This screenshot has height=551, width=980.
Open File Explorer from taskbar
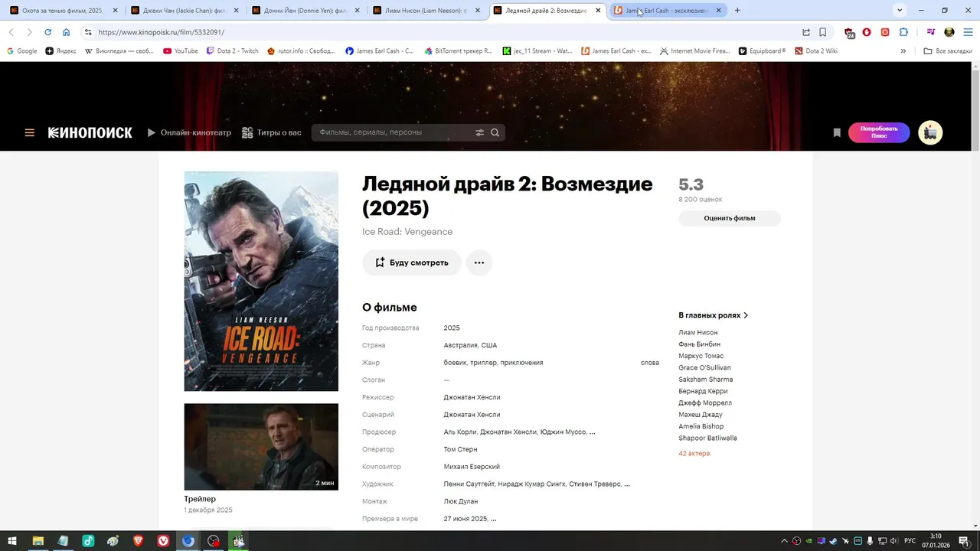[38, 541]
